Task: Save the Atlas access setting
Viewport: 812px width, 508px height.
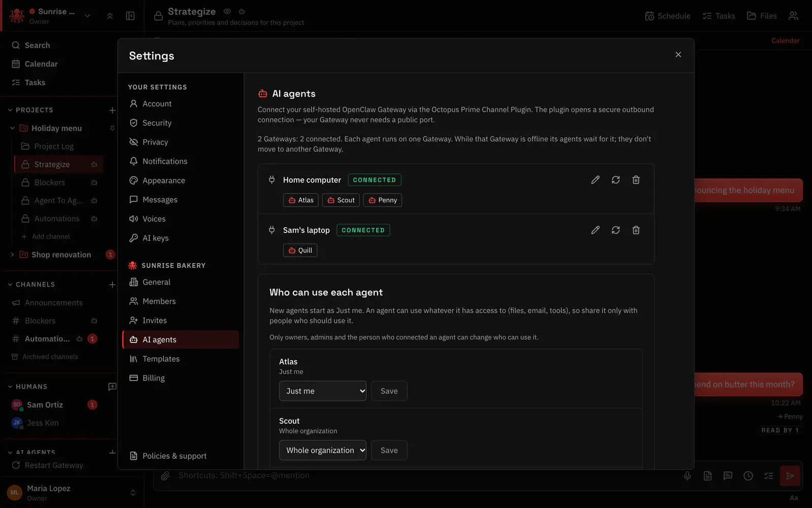Action: pyautogui.click(x=389, y=391)
